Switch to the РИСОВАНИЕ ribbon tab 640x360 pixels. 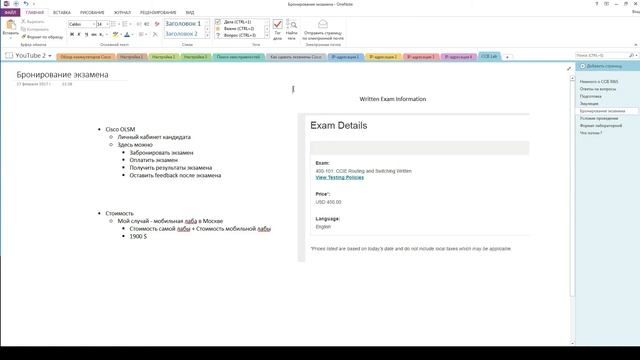tap(92, 12)
